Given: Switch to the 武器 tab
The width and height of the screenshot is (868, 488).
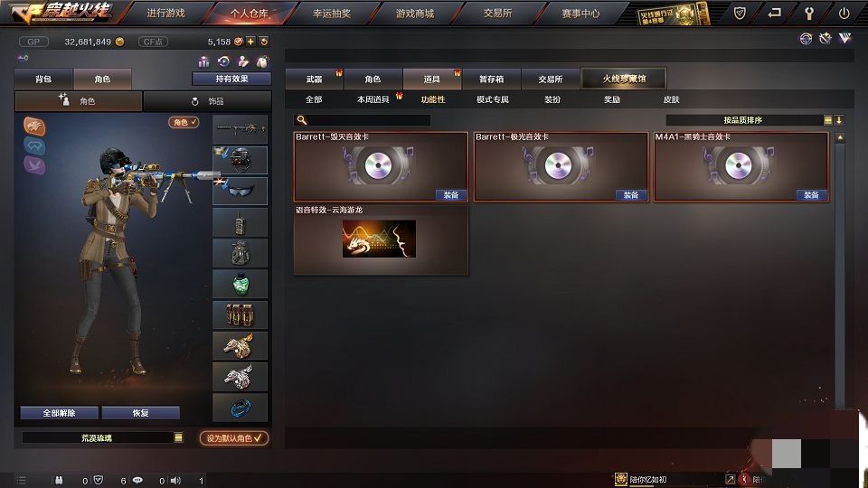Looking at the screenshot, I should 315,80.
